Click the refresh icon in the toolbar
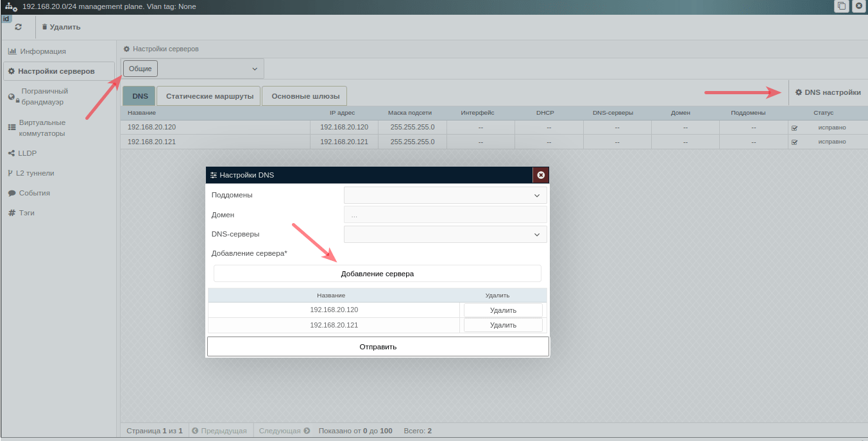The image size is (868, 441). (x=18, y=27)
